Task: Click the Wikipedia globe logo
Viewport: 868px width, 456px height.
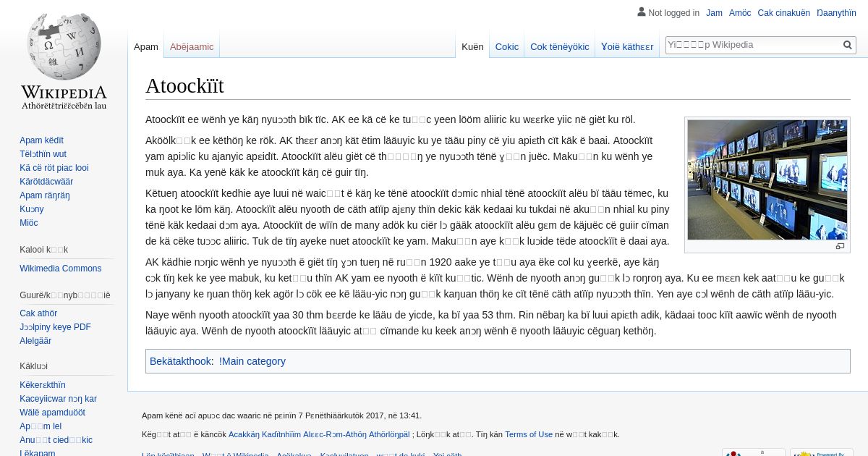Action: tap(64, 60)
